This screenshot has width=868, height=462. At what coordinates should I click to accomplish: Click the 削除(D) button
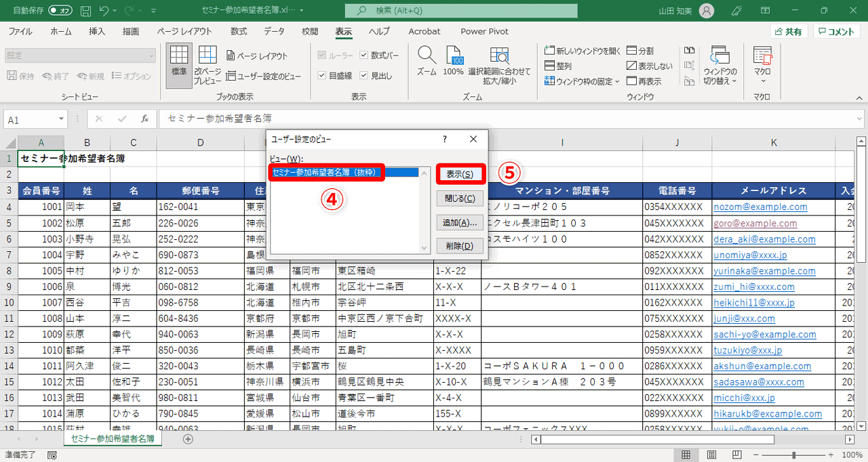[460, 245]
